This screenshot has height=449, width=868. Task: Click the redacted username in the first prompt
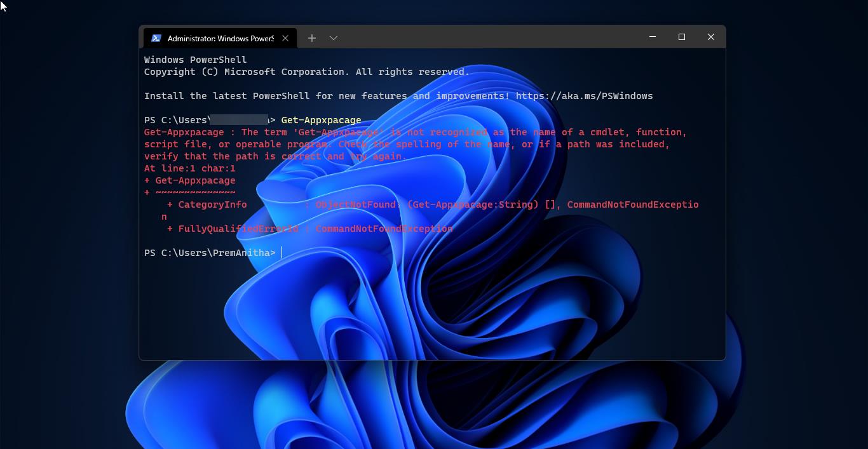(240, 119)
